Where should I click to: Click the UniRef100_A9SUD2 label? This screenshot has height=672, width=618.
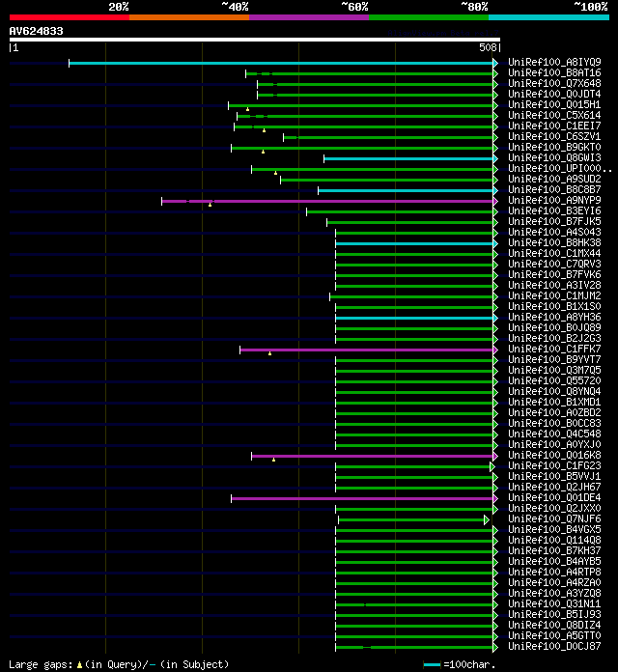point(554,180)
